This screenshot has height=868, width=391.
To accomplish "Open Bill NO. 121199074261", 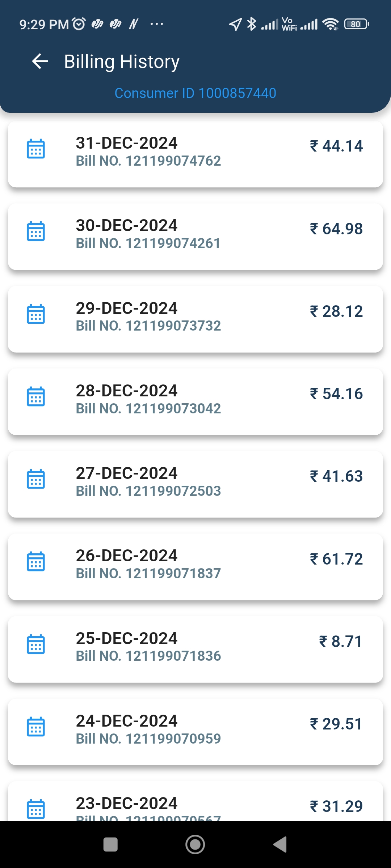I will (x=148, y=243).
